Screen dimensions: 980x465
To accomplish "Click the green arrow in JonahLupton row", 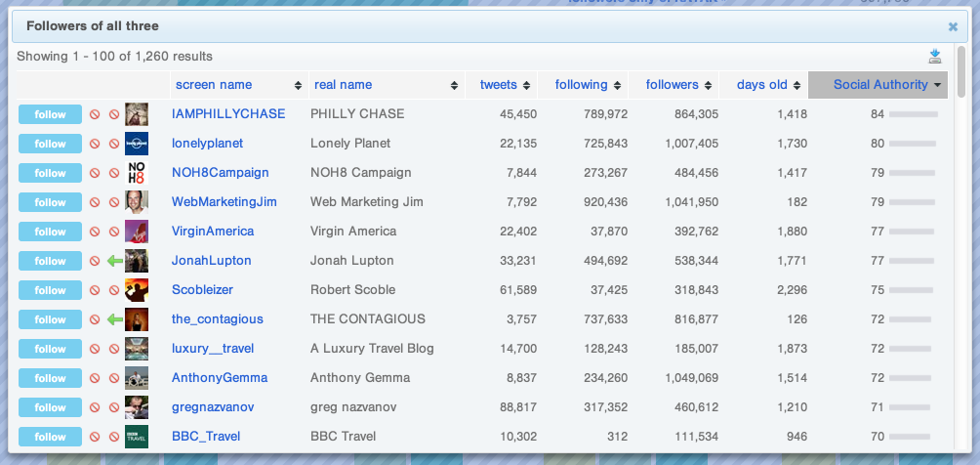I will (114, 261).
